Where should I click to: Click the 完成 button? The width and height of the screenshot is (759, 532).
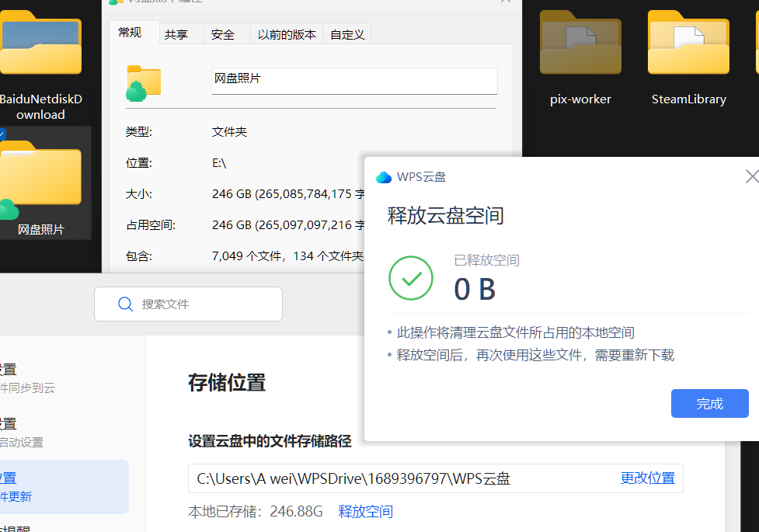[709, 403]
